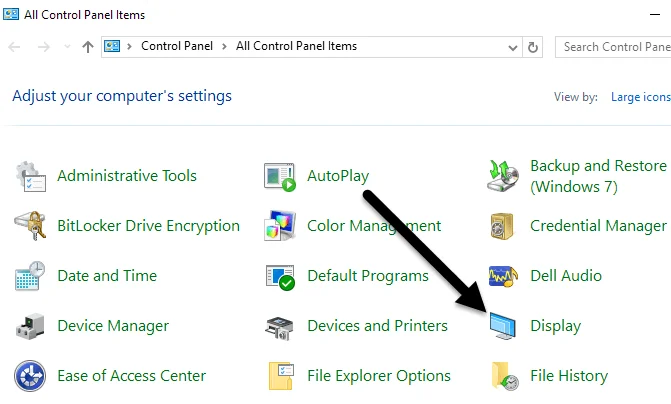This screenshot has height=404, width=671.
Task: Click the Refresh button in address bar
Action: (533, 47)
